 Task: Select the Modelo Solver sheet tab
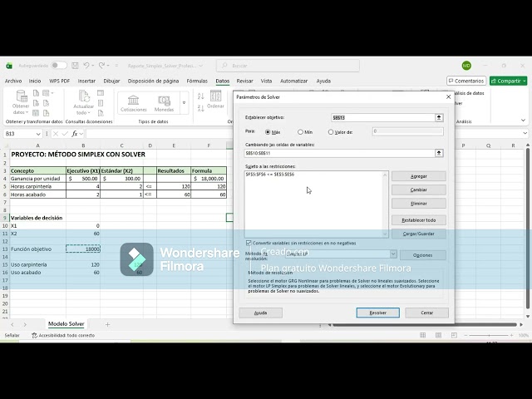(x=66, y=324)
